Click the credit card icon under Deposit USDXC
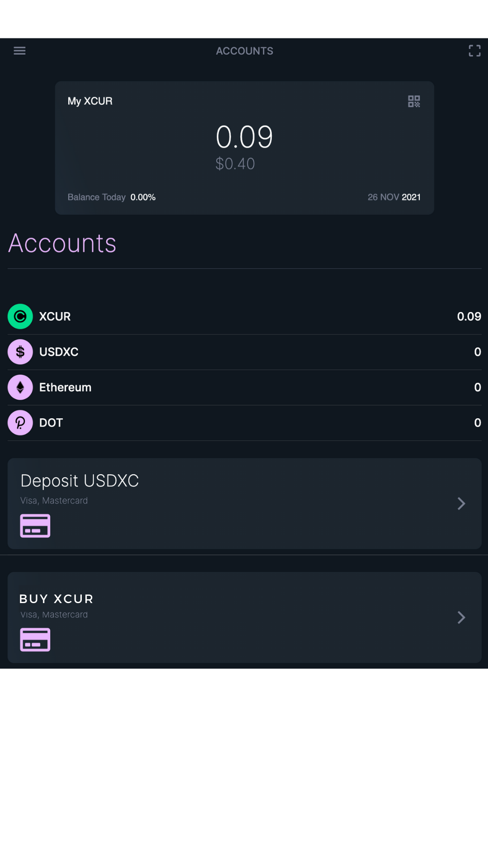 pos(35,525)
